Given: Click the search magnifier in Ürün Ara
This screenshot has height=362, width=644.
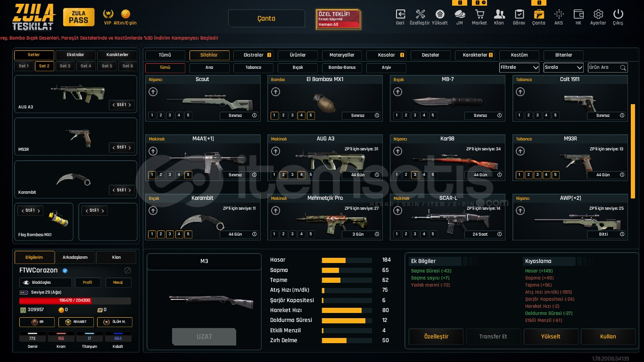Looking at the screenshot, I should click(623, 68).
